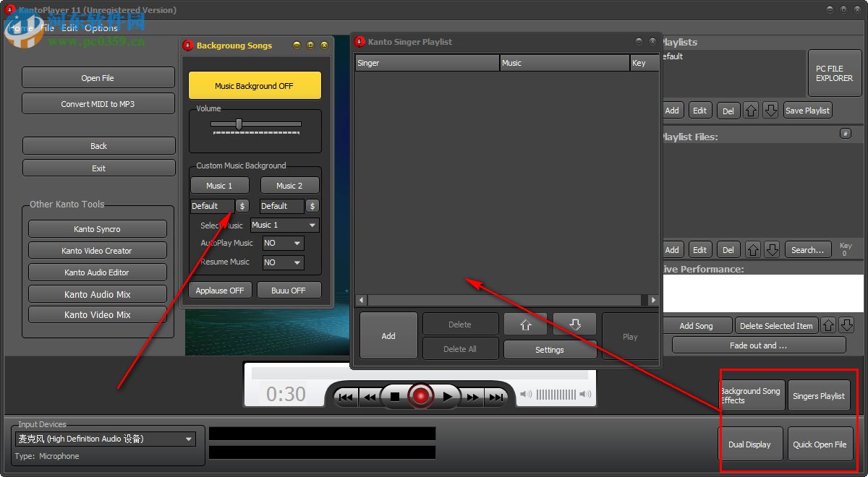This screenshot has height=477, width=868.
Task: Open PC FILE EXPLORER
Action: 834,73
